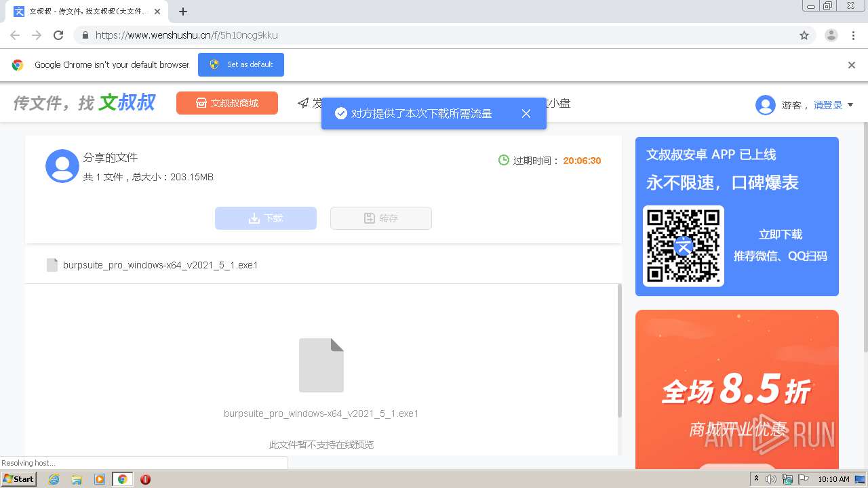Show hidden system tray icons
The height and width of the screenshot is (488, 868).
[756, 479]
